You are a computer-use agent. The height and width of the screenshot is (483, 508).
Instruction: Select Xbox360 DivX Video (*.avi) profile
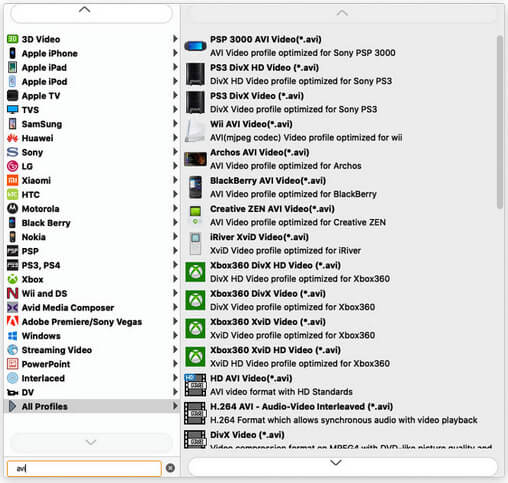[x=339, y=300]
